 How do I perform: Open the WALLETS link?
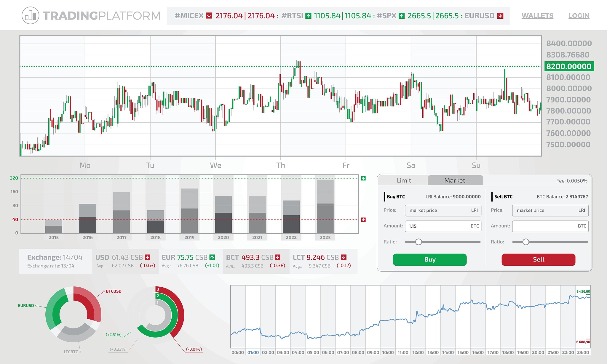tap(537, 16)
